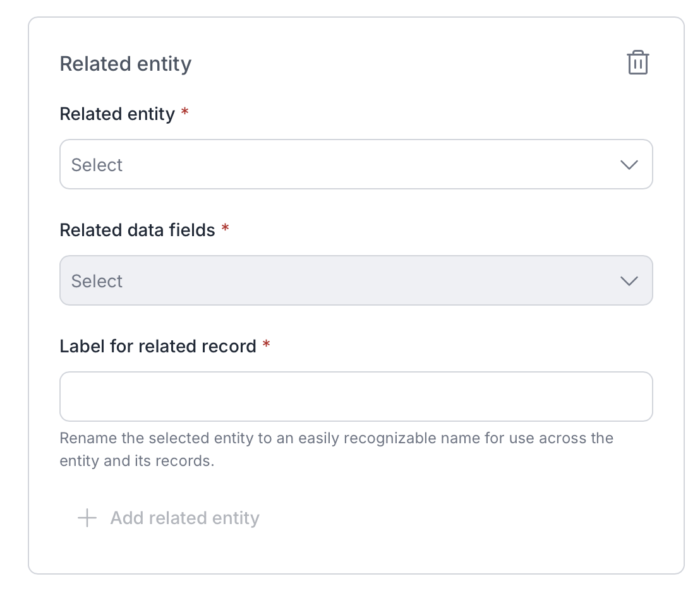Click the helper text starting with Rename

[336, 438]
